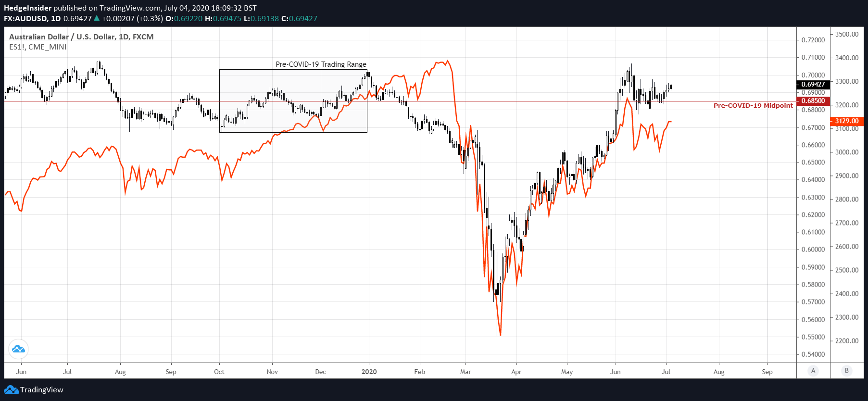Click the close price value in header
The image size is (868, 401).
(x=303, y=19)
